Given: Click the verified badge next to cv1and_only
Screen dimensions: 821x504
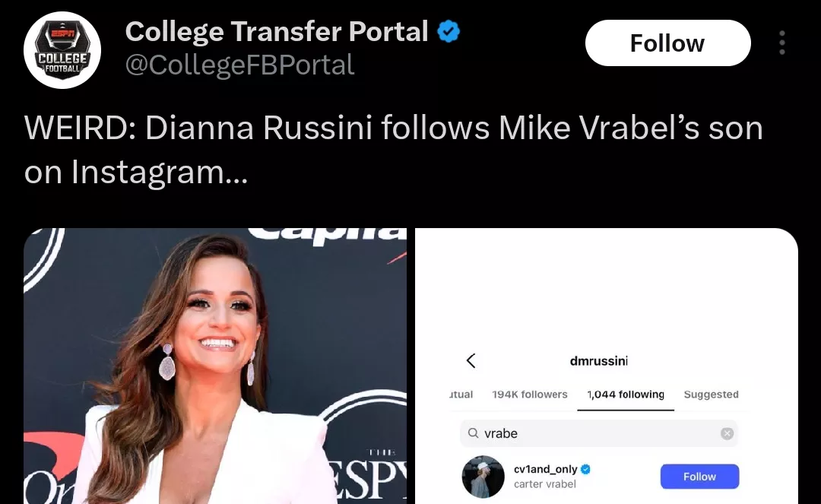Looking at the screenshot, I should point(586,469).
